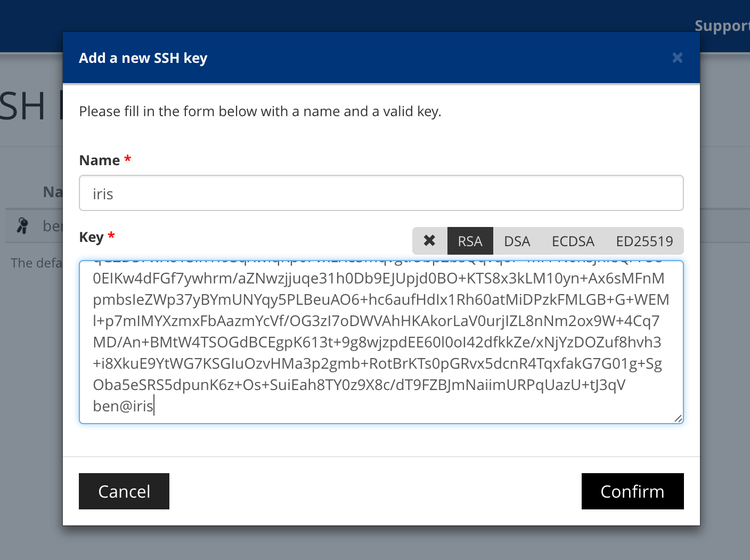Viewport: 750px width, 560px height.
Task: Switch key type to DSA
Action: coord(517,241)
